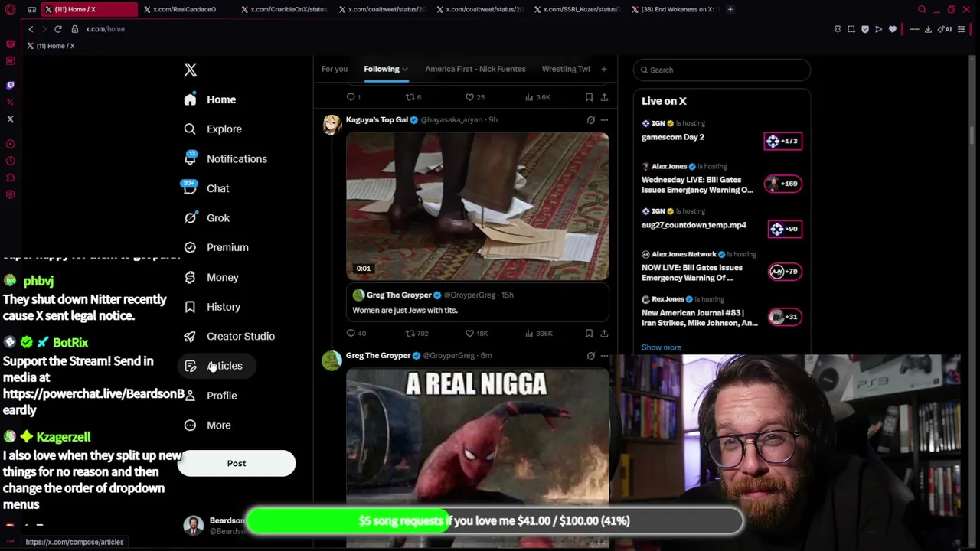The height and width of the screenshot is (551, 980).
Task: Click the Post button
Action: pyautogui.click(x=237, y=463)
